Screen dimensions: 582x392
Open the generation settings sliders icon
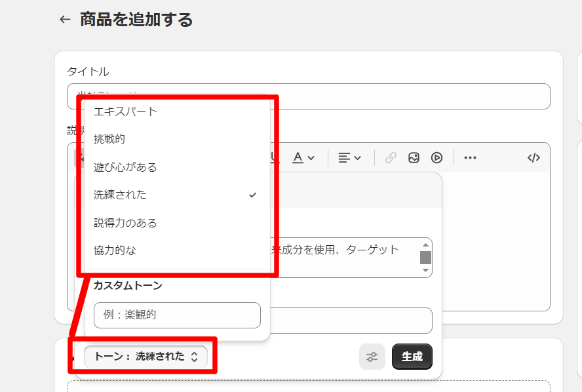[372, 357]
